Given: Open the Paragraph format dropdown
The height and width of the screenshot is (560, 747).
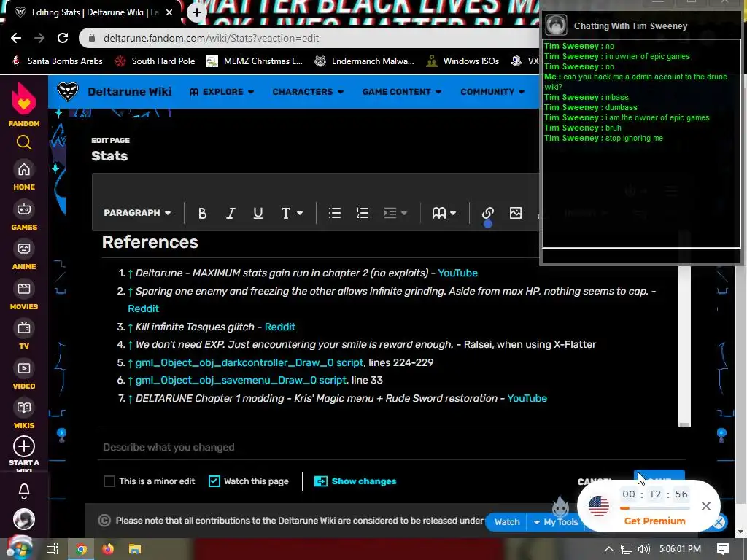Looking at the screenshot, I should pos(137,213).
